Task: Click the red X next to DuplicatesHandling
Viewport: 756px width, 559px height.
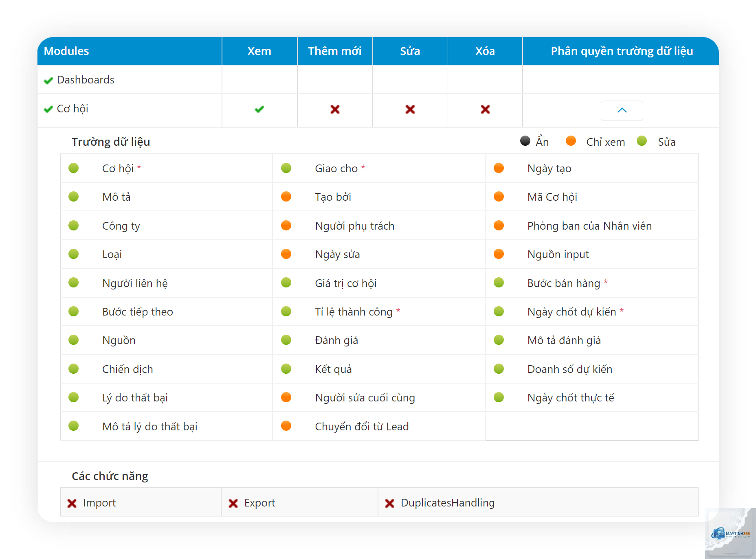Action: point(389,504)
